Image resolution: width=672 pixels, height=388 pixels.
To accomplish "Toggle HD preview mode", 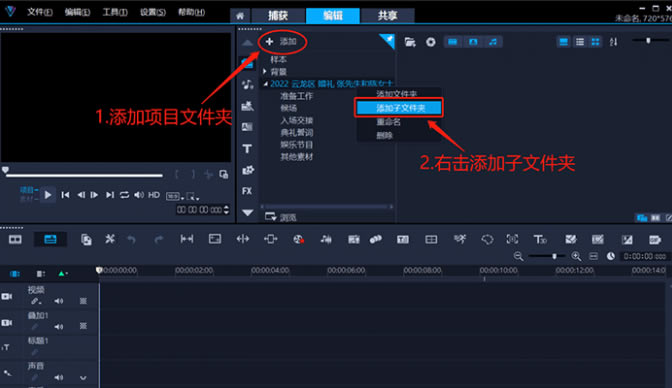I will pyautogui.click(x=154, y=195).
